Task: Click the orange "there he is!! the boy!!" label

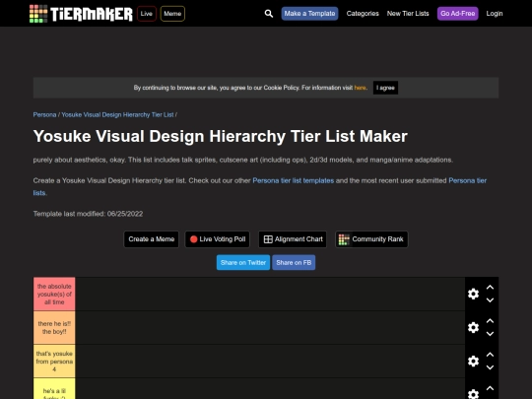Action: point(54,327)
